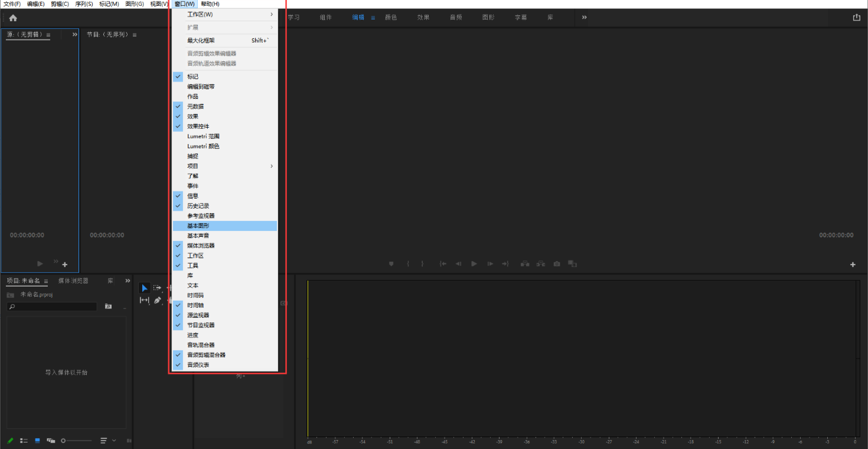The width and height of the screenshot is (868, 449).
Task: Open the Source panel hamburger menu
Action: point(48,35)
